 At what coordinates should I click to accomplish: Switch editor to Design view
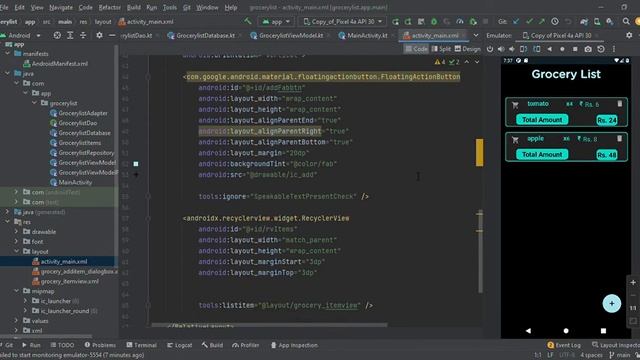tap(467, 49)
